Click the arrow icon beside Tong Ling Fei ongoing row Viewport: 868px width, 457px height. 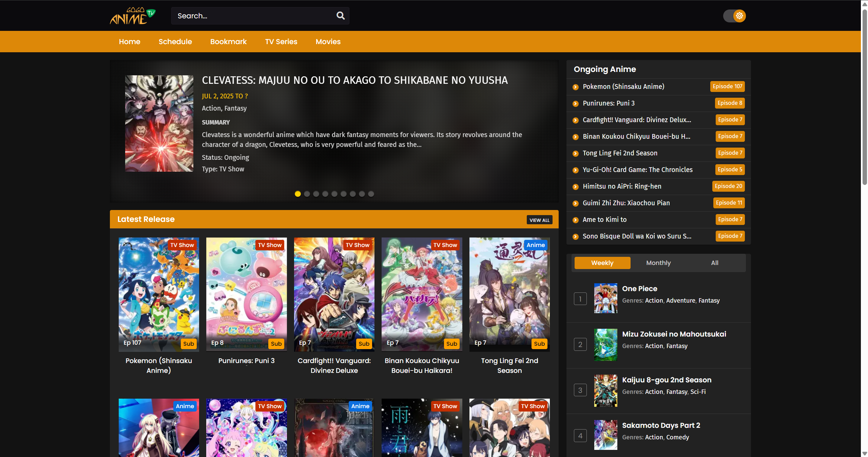click(x=575, y=154)
